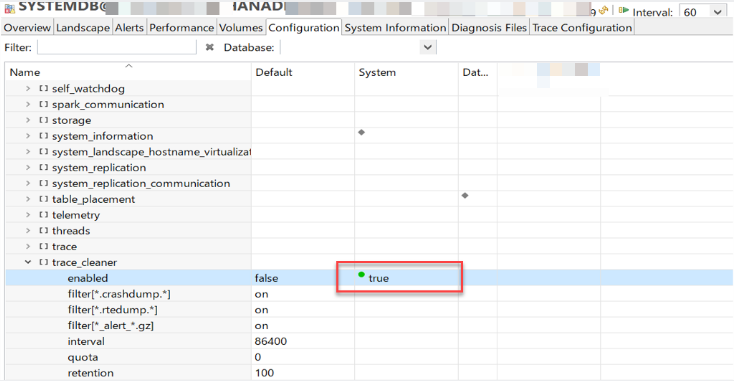
Task: Click the system_information System-column diamond marker
Action: coord(361,132)
